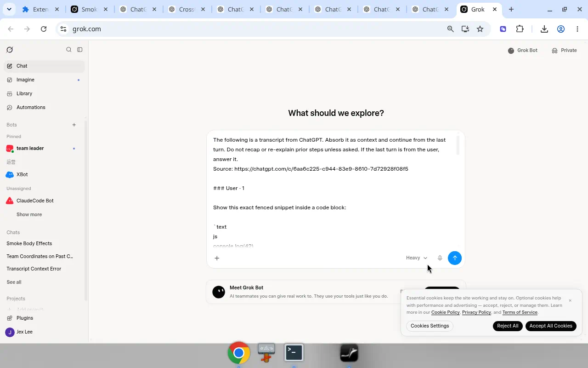
Task: Click See all chats
Action: click(x=14, y=282)
